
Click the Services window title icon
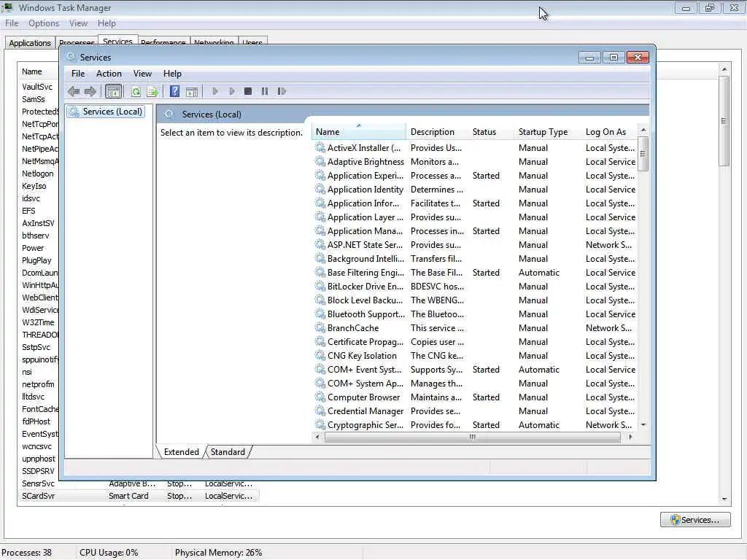point(71,57)
